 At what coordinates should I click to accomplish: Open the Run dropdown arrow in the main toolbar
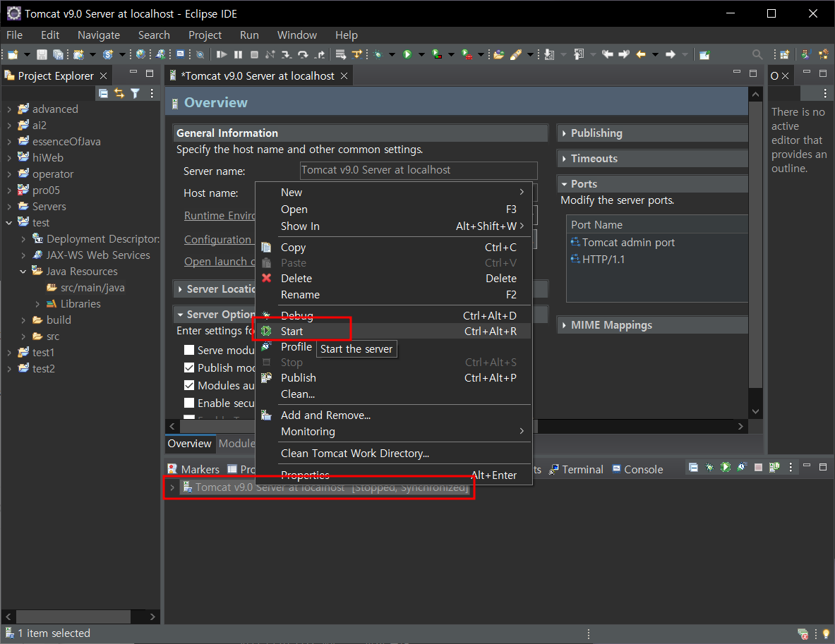422,54
